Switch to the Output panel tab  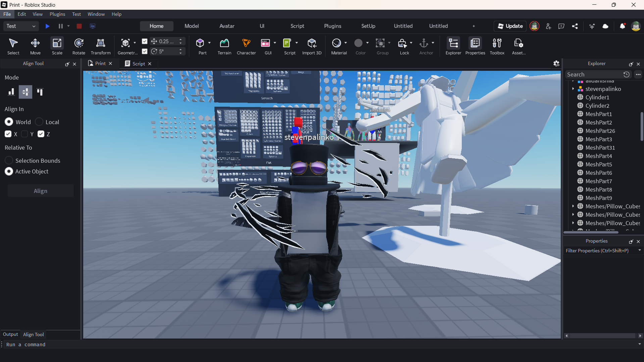(x=10, y=334)
